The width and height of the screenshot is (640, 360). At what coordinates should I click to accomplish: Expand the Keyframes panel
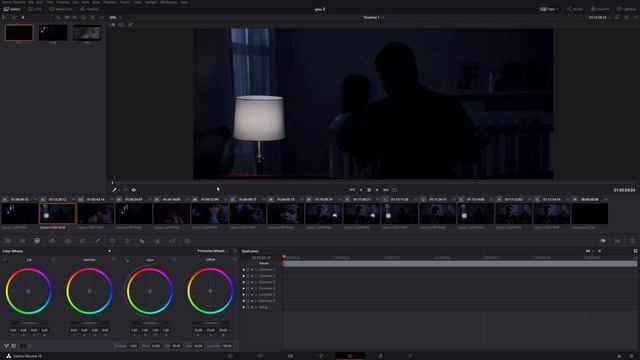636,251
